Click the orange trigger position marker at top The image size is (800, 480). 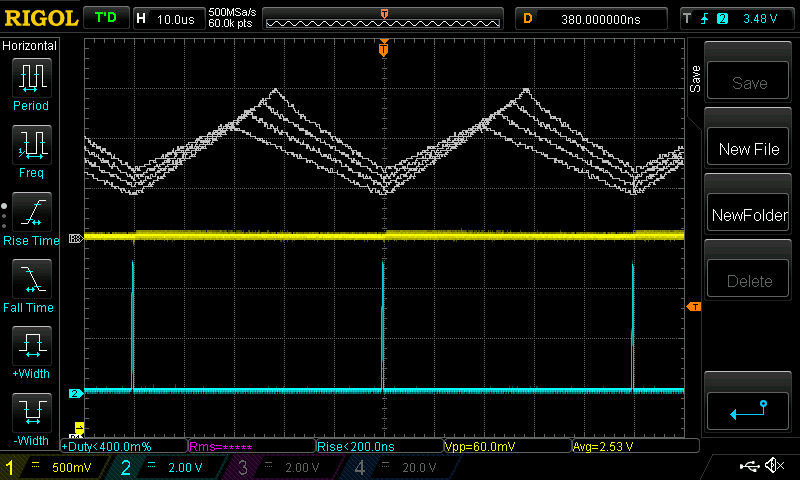(384, 48)
